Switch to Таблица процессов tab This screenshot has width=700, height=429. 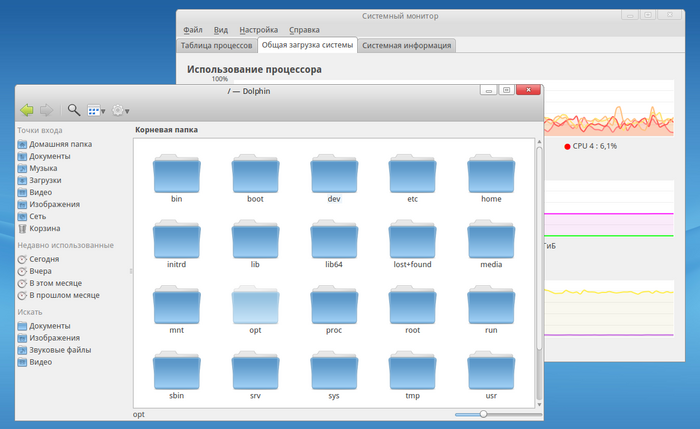pos(216,46)
